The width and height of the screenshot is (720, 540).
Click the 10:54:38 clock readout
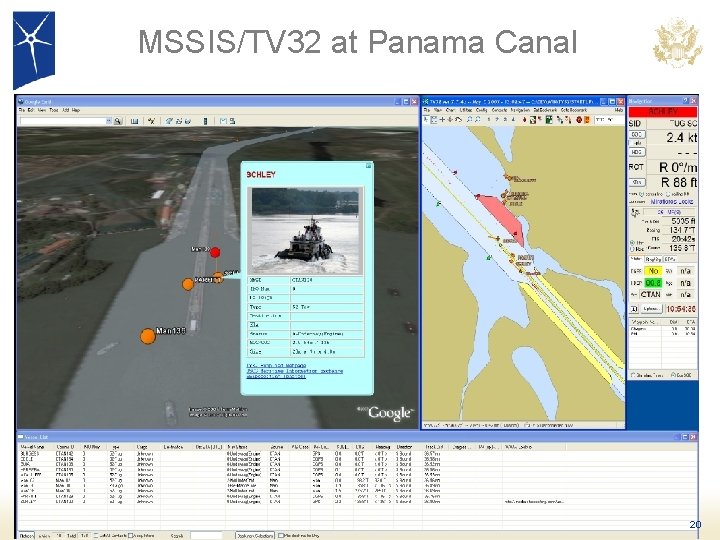point(681,309)
